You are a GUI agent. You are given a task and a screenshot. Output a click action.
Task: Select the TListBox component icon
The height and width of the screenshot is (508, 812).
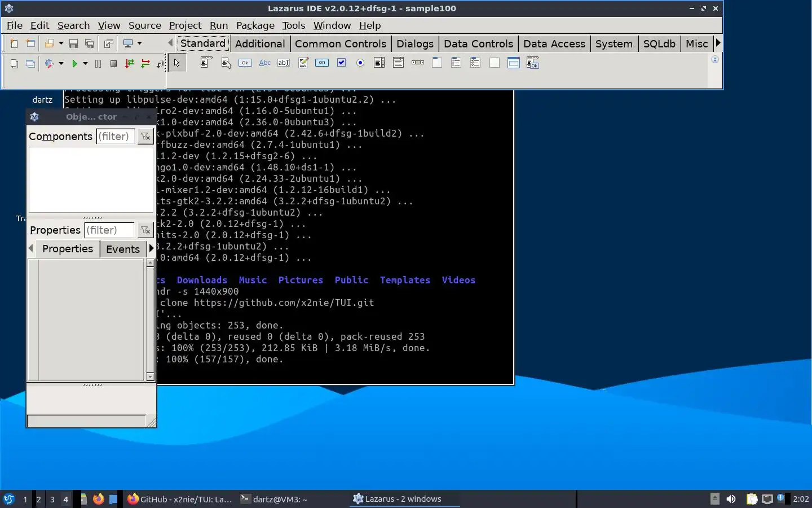tap(379, 63)
